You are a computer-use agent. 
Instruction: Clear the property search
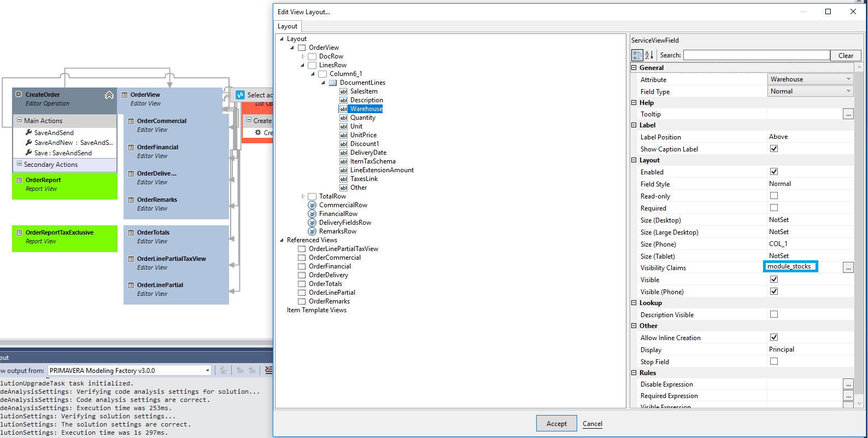pos(846,55)
